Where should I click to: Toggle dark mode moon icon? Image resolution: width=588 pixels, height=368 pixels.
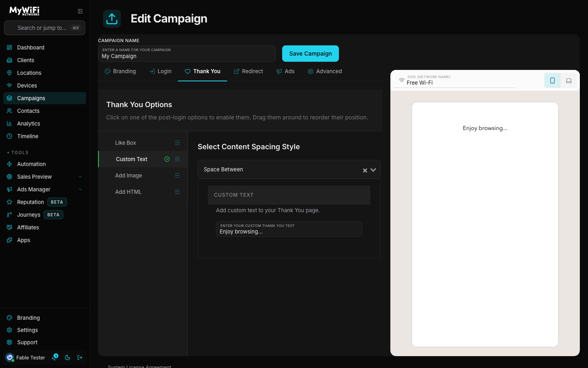[x=68, y=357]
